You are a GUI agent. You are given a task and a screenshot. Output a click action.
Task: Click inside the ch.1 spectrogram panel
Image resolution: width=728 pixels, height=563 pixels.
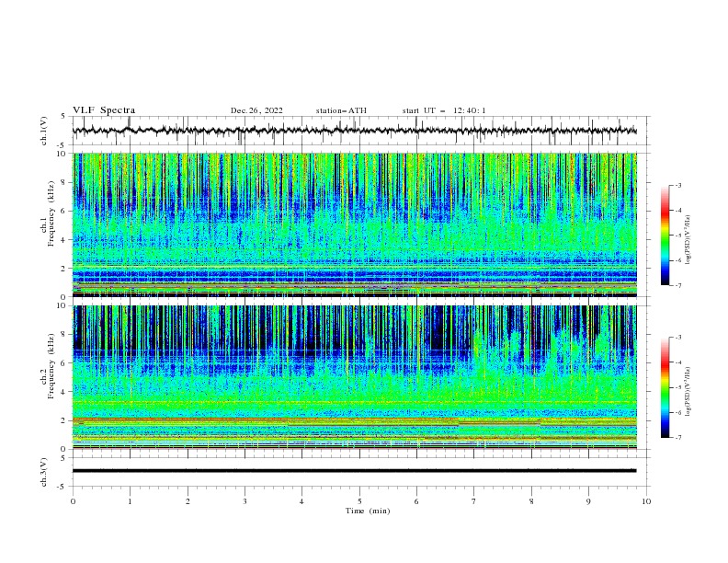tap(354, 224)
